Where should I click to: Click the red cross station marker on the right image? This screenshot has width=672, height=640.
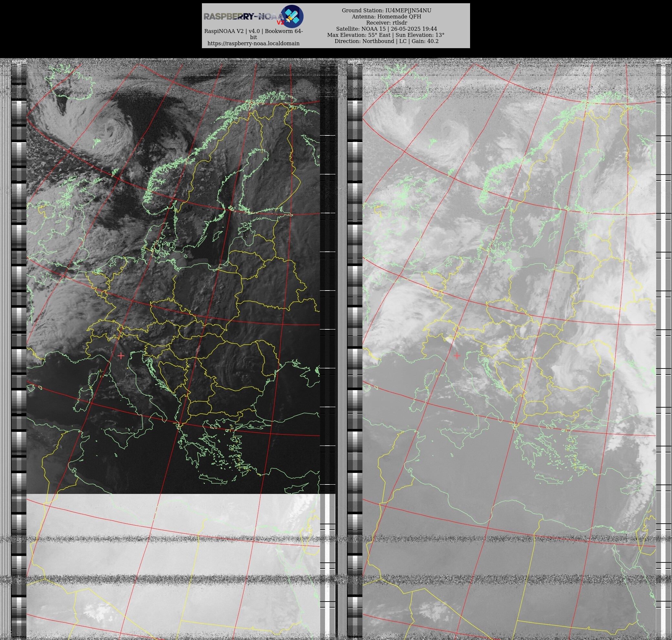457,356
